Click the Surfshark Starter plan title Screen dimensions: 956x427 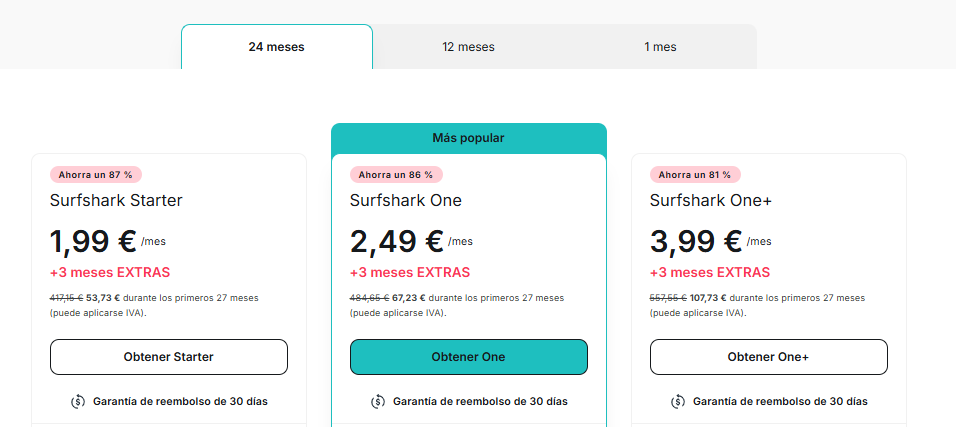(x=116, y=200)
